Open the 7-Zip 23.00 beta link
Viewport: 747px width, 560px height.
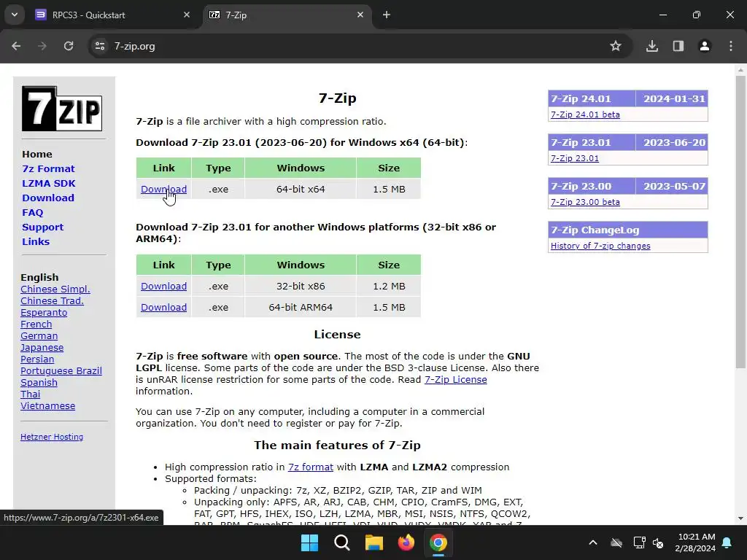(x=585, y=202)
